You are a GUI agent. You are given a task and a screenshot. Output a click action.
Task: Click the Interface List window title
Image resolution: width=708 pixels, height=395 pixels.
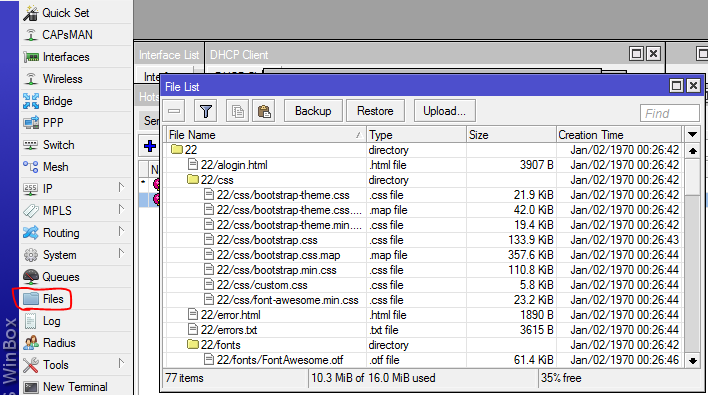[169, 55]
